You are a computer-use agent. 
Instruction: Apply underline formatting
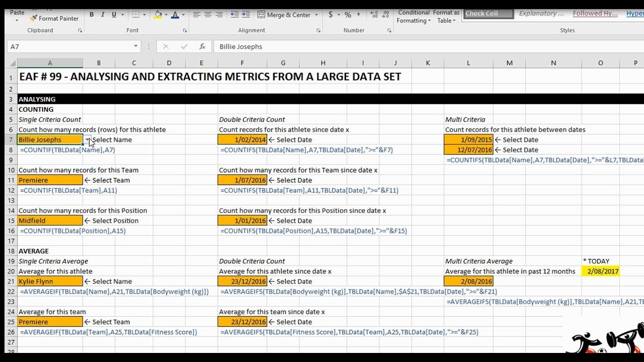(x=114, y=15)
